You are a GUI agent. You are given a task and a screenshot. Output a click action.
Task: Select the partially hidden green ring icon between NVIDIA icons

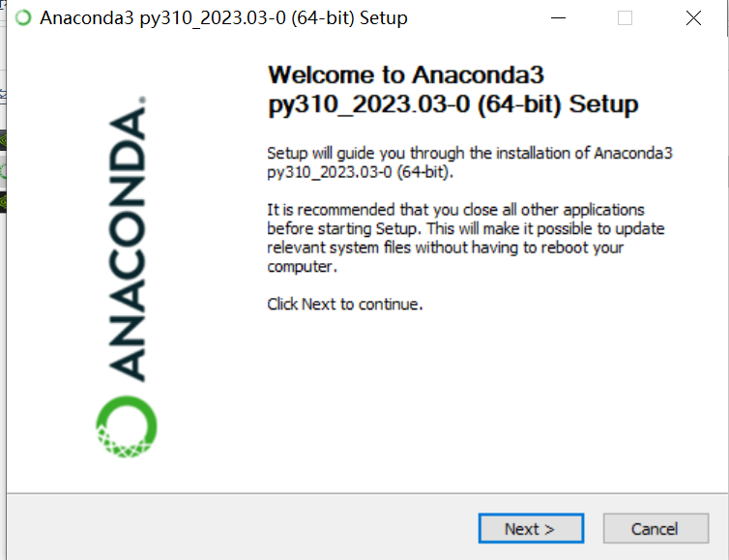(x=3, y=171)
